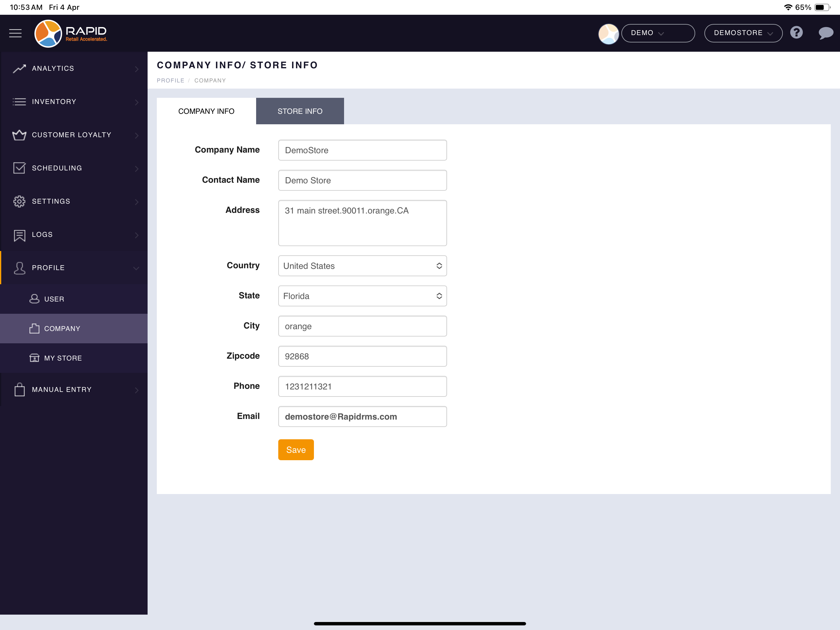Image resolution: width=840 pixels, height=630 pixels.
Task: Click the Profile person icon
Action: pyautogui.click(x=19, y=268)
